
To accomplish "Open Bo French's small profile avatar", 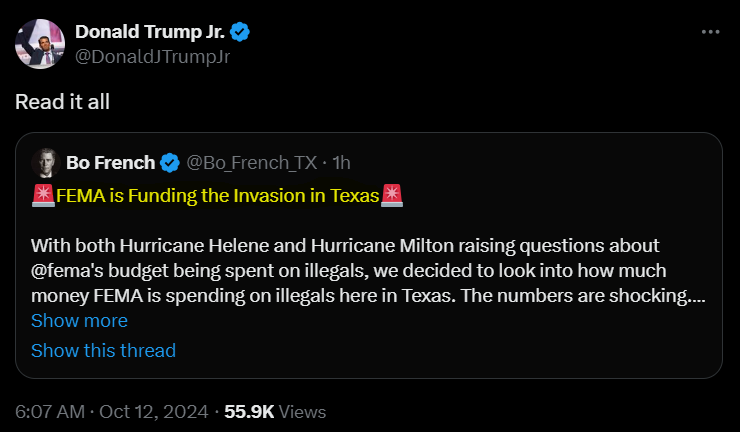I will click(x=44, y=162).
